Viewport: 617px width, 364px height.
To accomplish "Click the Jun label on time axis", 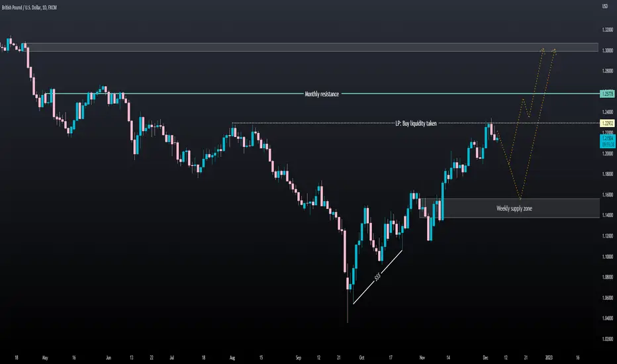I will [x=108, y=357].
